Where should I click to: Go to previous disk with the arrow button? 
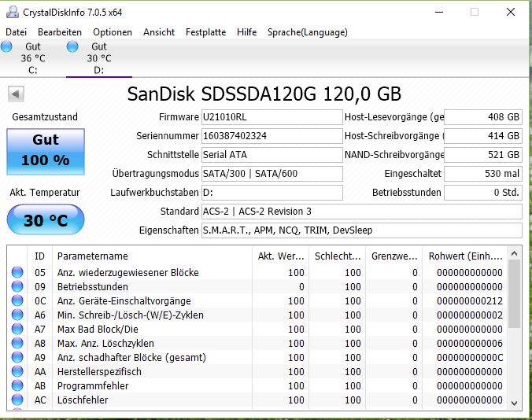point(16,94)
